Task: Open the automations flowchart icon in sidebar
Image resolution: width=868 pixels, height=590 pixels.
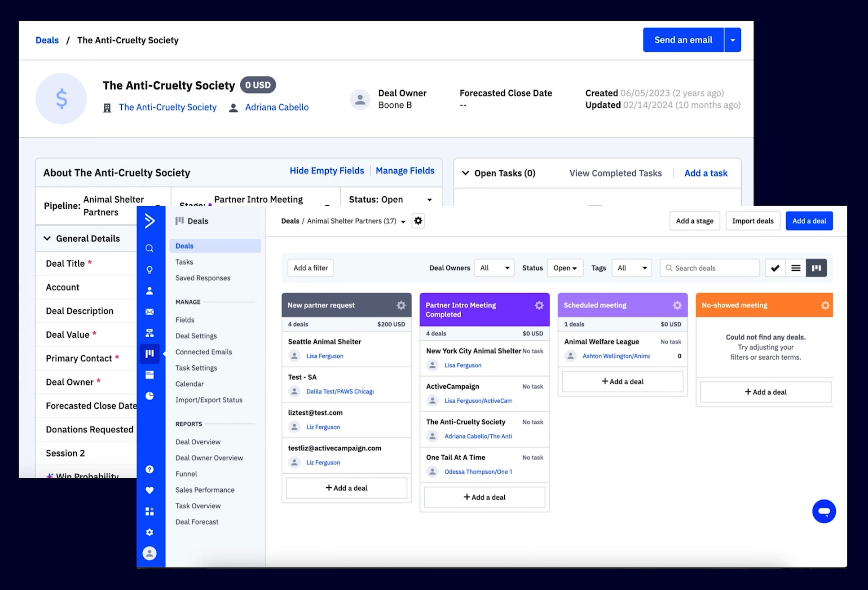Action: (x=150, y=333)
